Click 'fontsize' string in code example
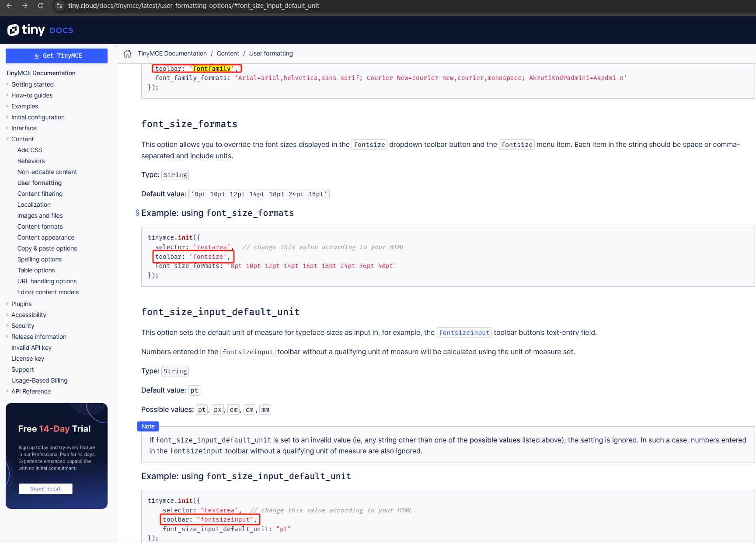The image size is (756, 543). tap(208, 257)
